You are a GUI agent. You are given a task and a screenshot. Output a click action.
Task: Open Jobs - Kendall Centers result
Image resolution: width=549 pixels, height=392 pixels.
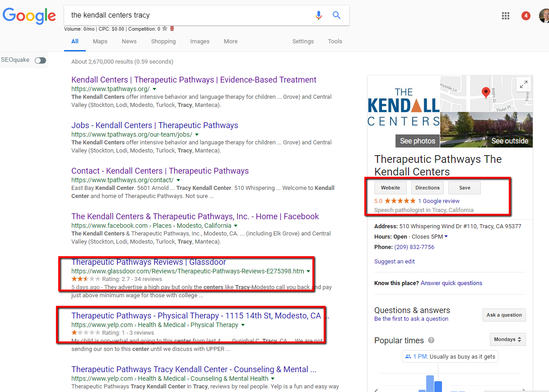point(155,125)
